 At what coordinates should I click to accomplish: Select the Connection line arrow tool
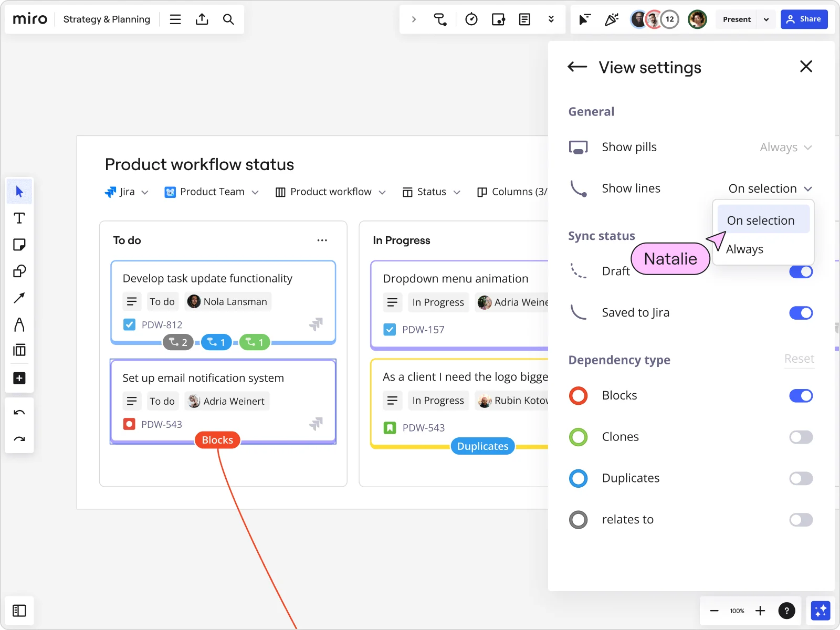19,298
